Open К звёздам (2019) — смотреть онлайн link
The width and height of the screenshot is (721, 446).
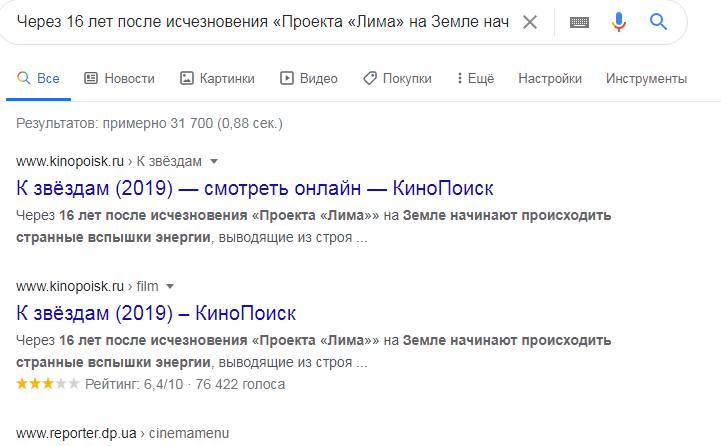point(255,188)
